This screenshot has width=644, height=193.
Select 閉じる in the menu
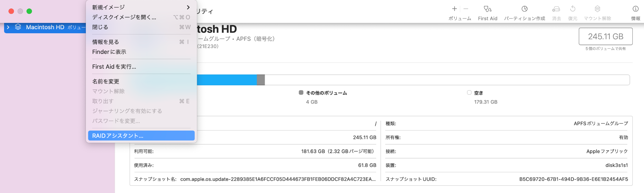(x=141, y=27)
